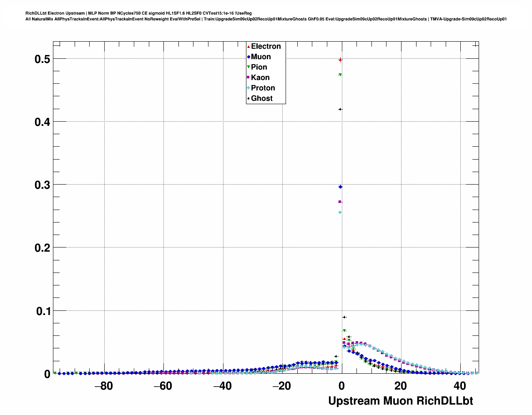Click the green Pion triangle marker in legend

248,67
